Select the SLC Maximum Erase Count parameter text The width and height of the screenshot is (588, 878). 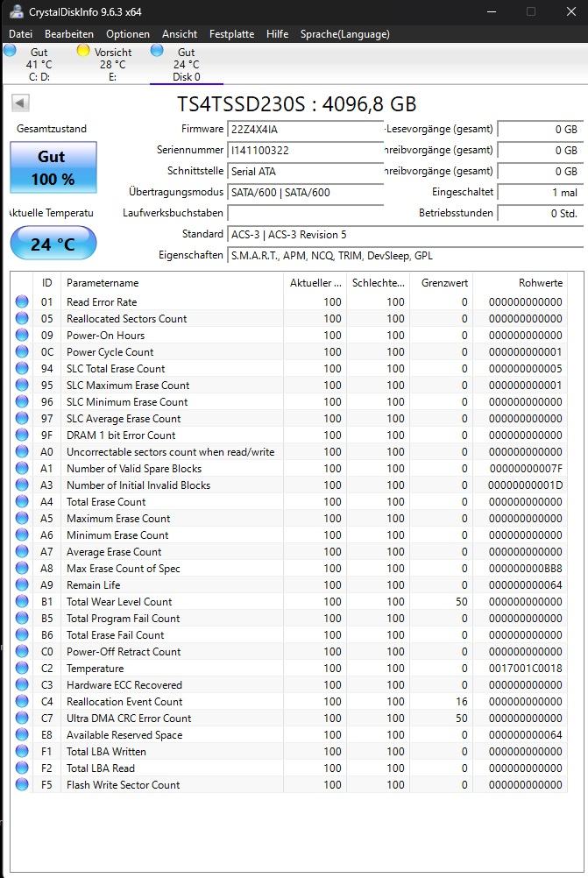tap(128, 386)
